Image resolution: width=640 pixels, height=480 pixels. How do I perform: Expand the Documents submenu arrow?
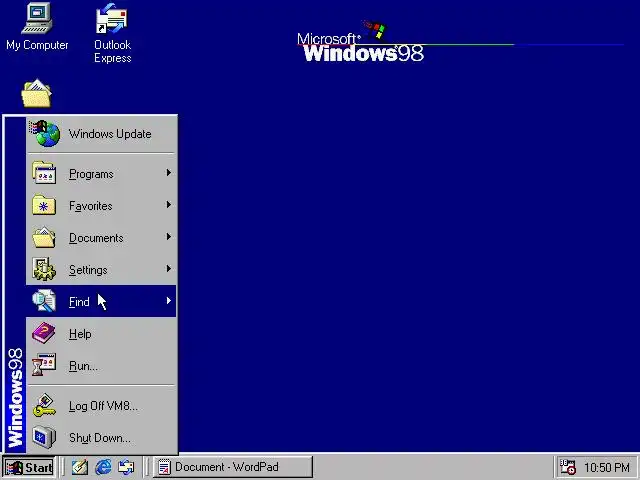(169, 237)
